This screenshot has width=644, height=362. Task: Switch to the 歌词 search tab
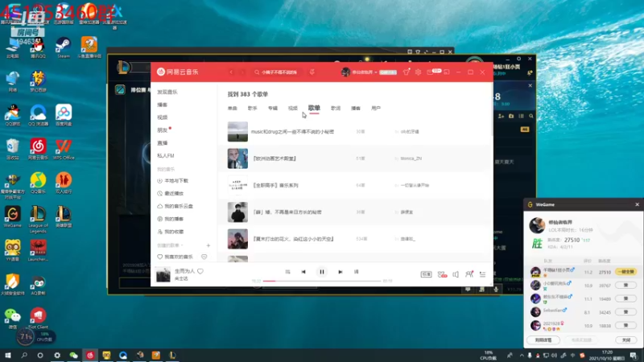(x=336, y=109)
